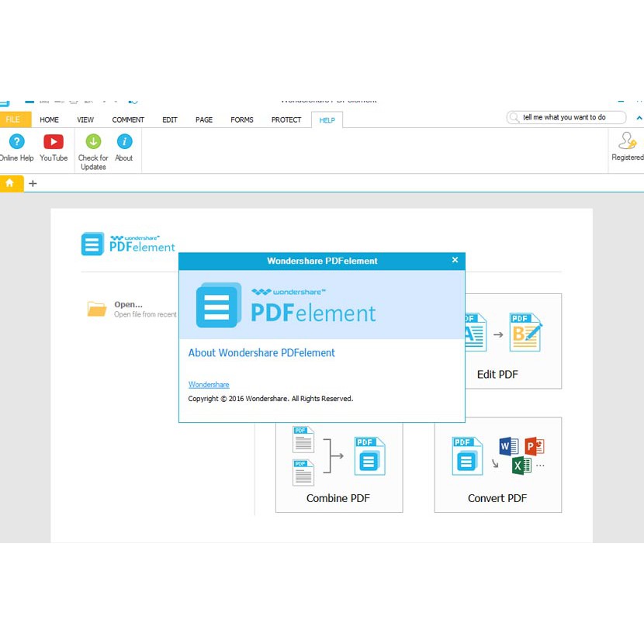Switch to the FORMS tab
644x644 pixels.
pos(242,119)
